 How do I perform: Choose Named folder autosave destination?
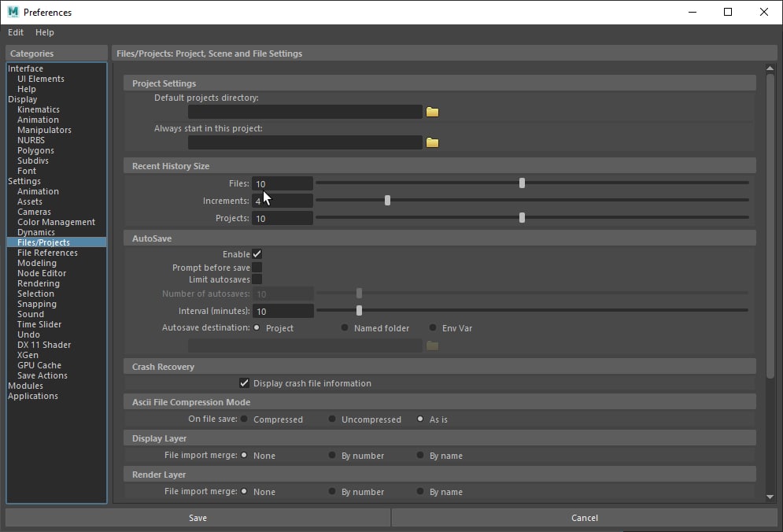345,327
